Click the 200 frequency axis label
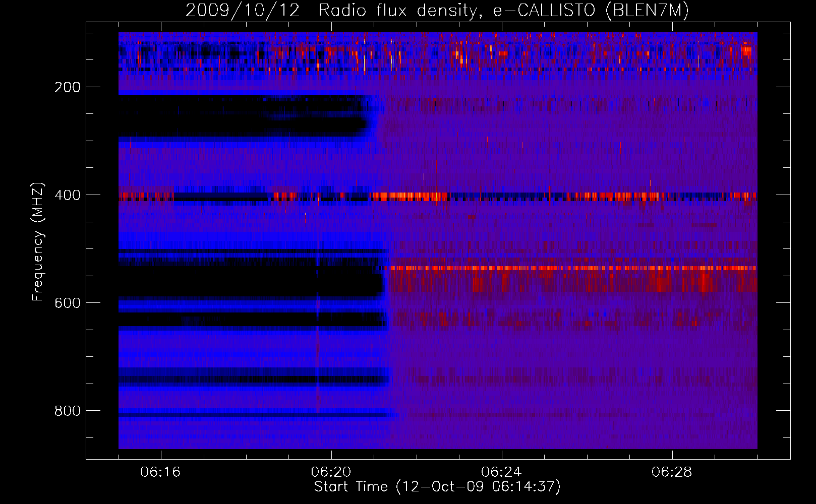 (x=68, y=87)
